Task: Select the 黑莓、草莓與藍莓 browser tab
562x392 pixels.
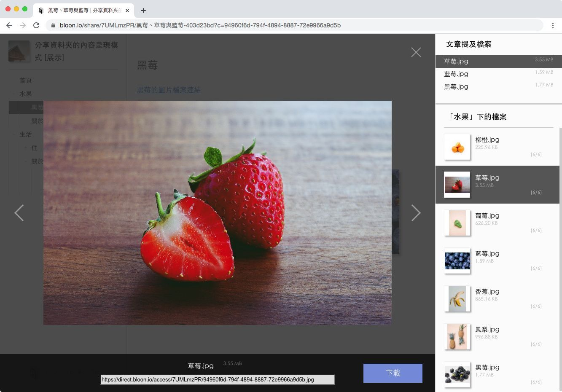Action: pyautogui.click(x=84, y=11)
